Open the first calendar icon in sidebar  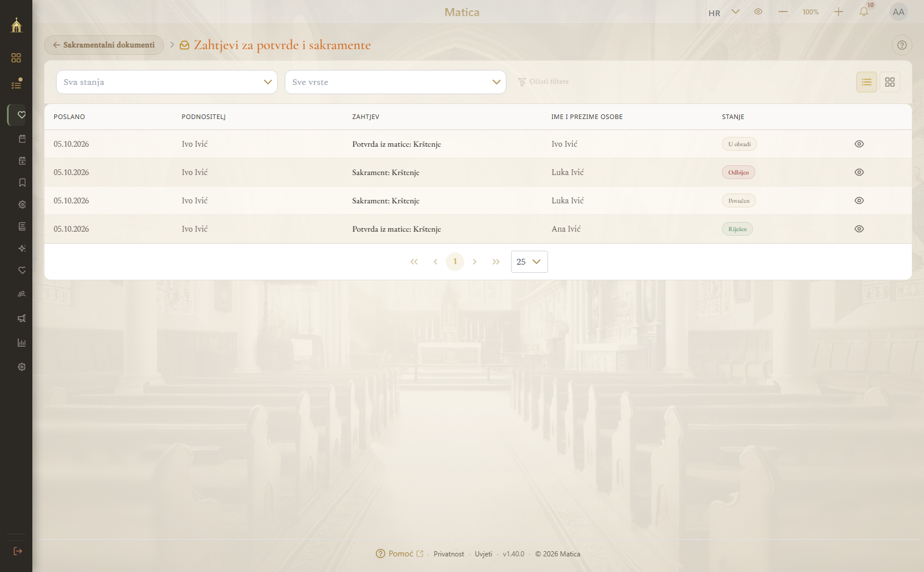point(22,139)
